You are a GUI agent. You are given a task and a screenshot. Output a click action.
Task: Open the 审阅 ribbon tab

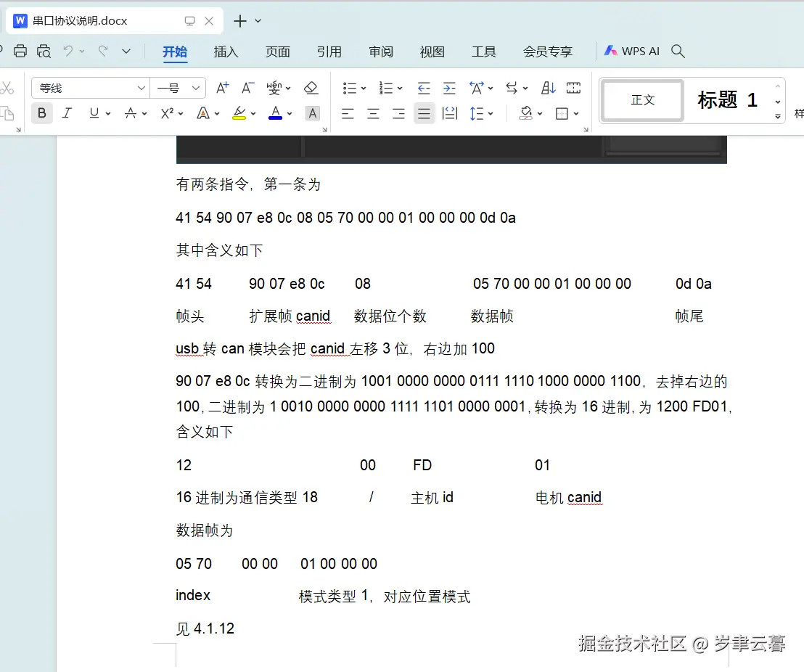[x=381, y=51]
